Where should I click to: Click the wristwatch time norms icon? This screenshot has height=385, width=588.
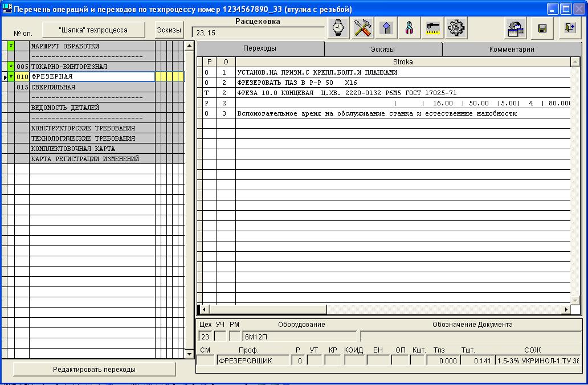point(338,28)
